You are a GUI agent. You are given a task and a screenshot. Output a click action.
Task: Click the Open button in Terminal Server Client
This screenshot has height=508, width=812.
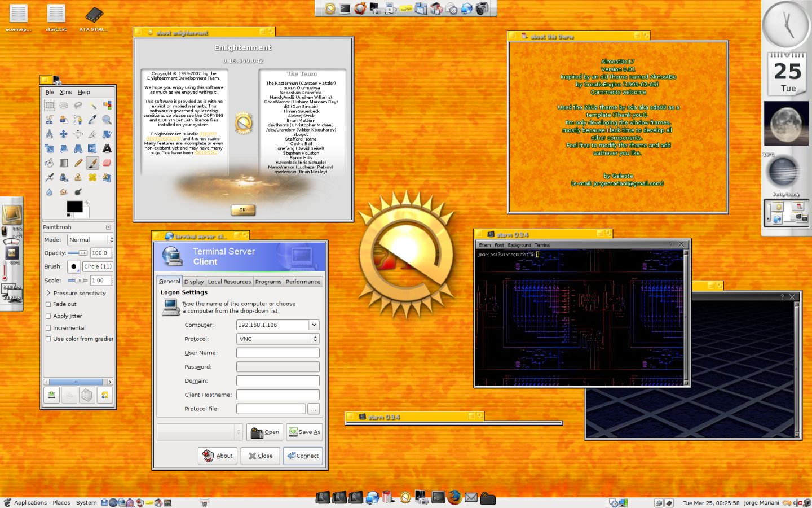pos(264,432)
